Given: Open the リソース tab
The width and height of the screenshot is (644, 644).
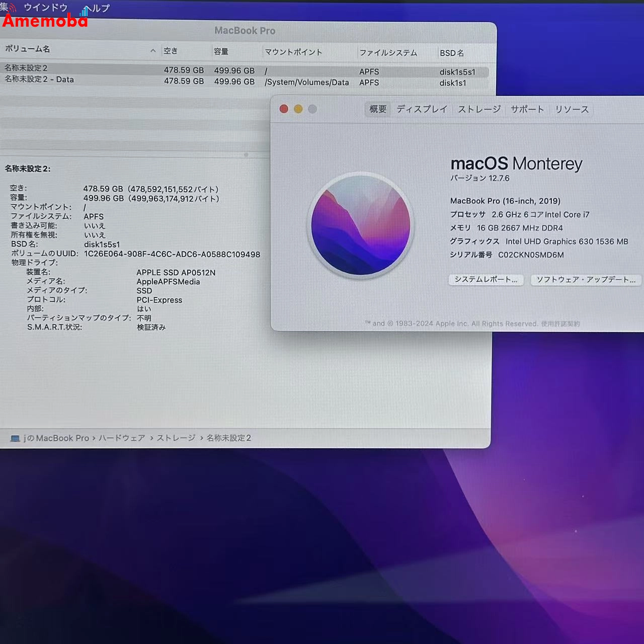Looking at the screenshot, I should coord(572,109).
